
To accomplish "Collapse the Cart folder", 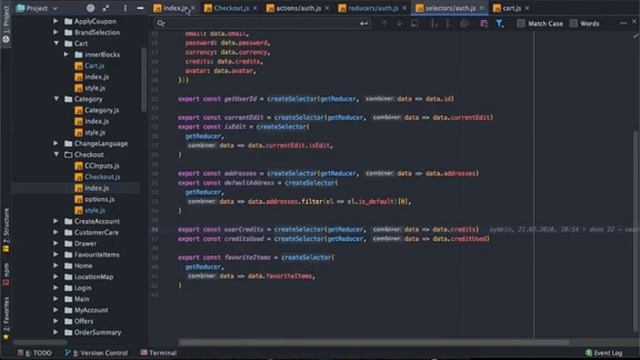I will pos(56,43).
